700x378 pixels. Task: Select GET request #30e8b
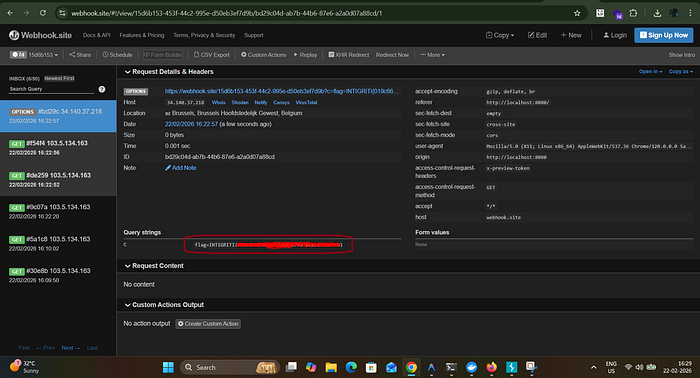point(58,275)
